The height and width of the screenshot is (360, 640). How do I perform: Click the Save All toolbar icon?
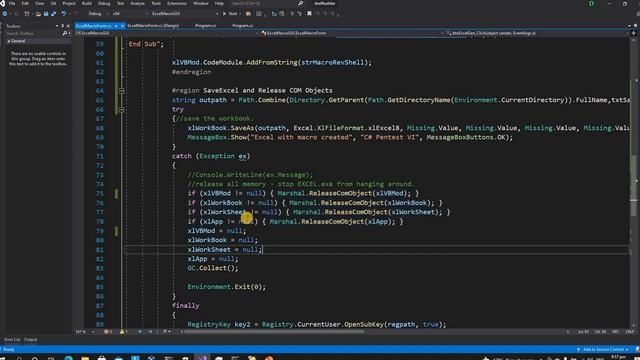(x=53, y=13)
